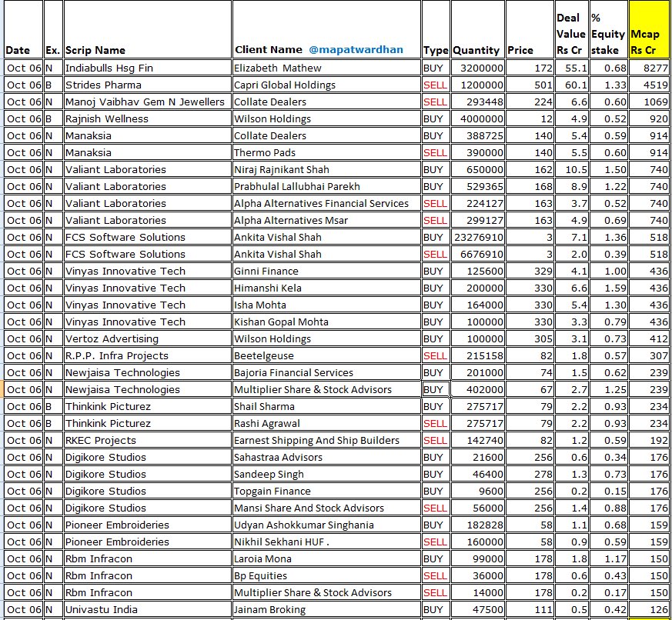
Task: Select the "Quantity" column header
Action: tap(478, 29)
